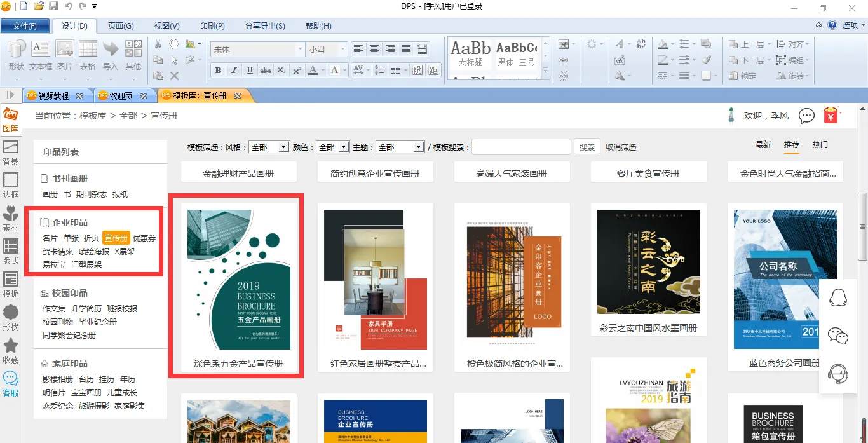Open the 收藏 favorites star icon

(x=11, y=351)
